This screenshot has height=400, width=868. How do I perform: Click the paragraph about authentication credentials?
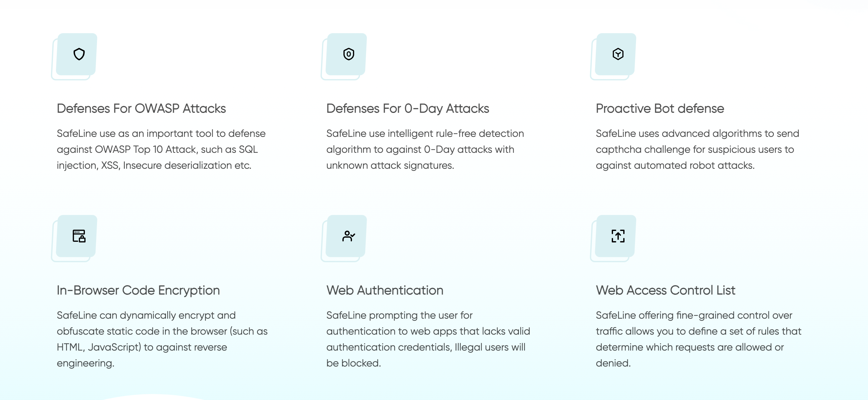(x=428, y=339)
